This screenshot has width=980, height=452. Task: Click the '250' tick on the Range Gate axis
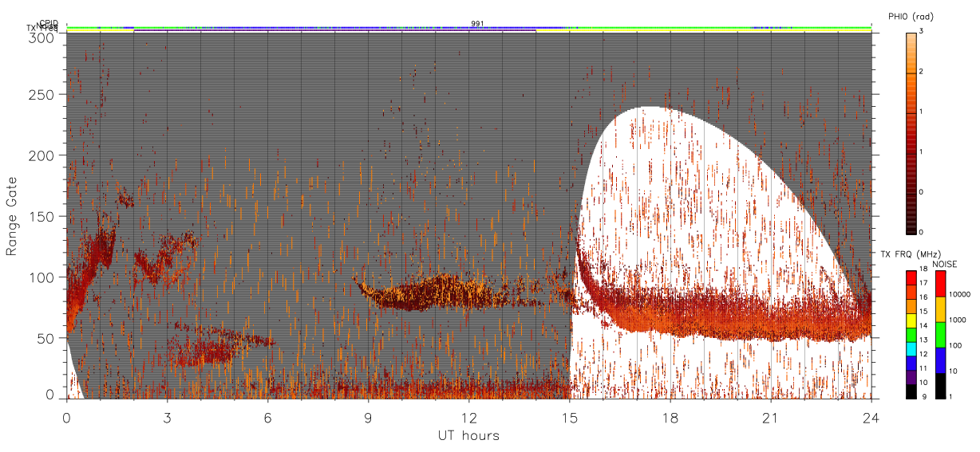pos(42,94)
